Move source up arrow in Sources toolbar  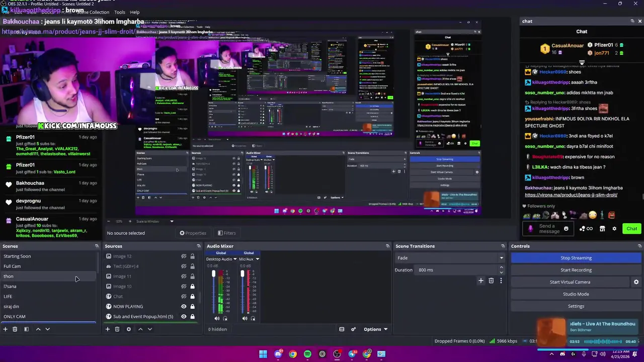tap(140, 329)
